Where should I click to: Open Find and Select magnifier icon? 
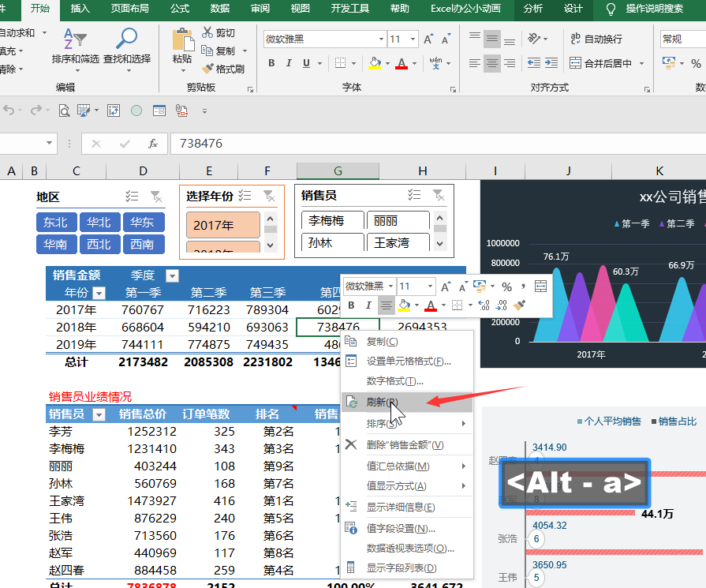pyautogui.click(x=126, y=39)
